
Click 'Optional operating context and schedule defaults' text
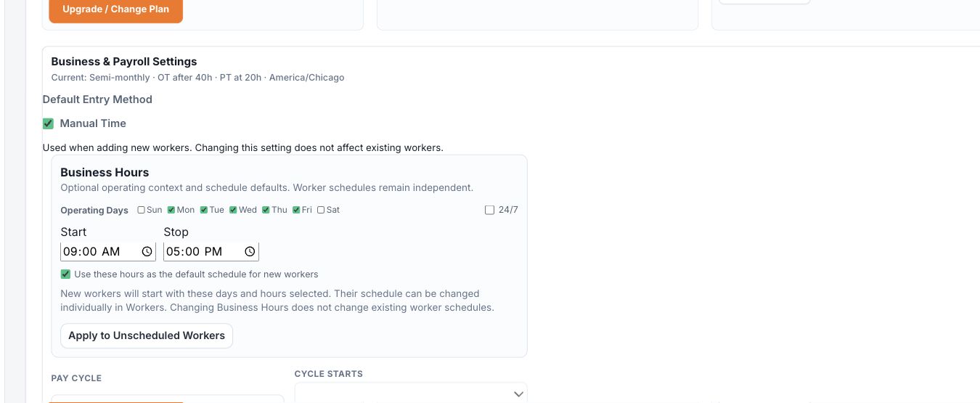pyautogui.click(x=266, y=187)
